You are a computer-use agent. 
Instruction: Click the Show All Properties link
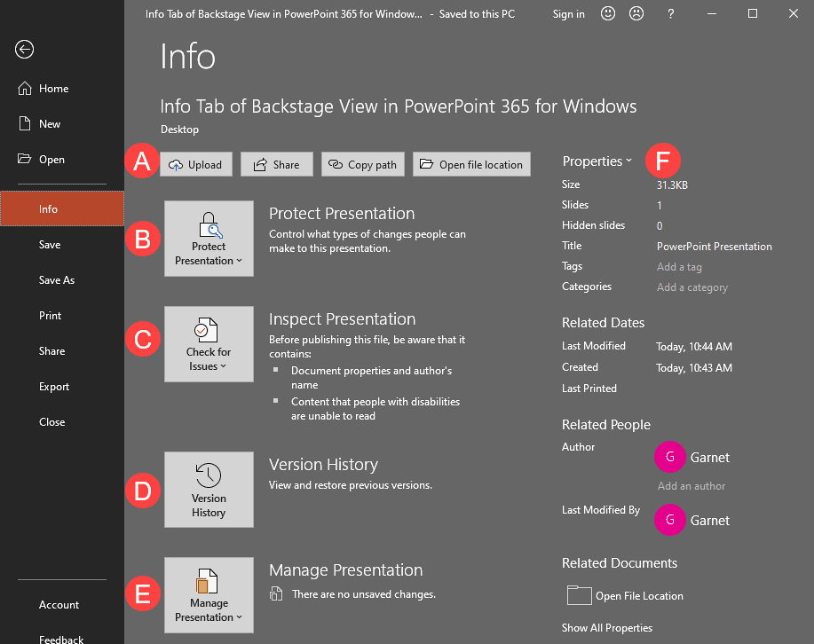coord(606,627)
